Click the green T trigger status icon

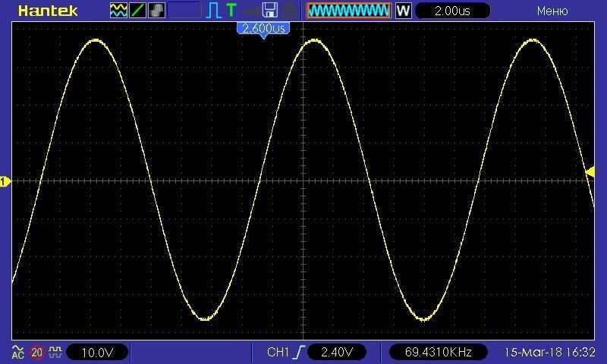pos(231,10)
